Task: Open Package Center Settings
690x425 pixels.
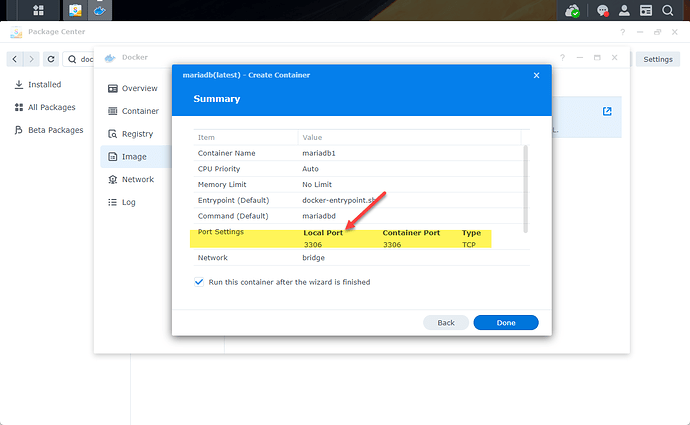Action: pyautogui.click(x=657, y=59)
